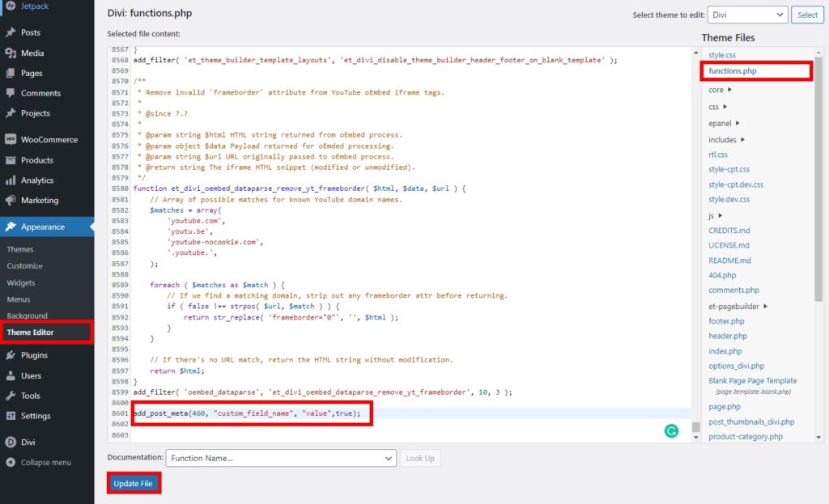The width and height of the screenshot is (829, 504).
Task: Open Menus submenu item
Action: coord(19,299)
